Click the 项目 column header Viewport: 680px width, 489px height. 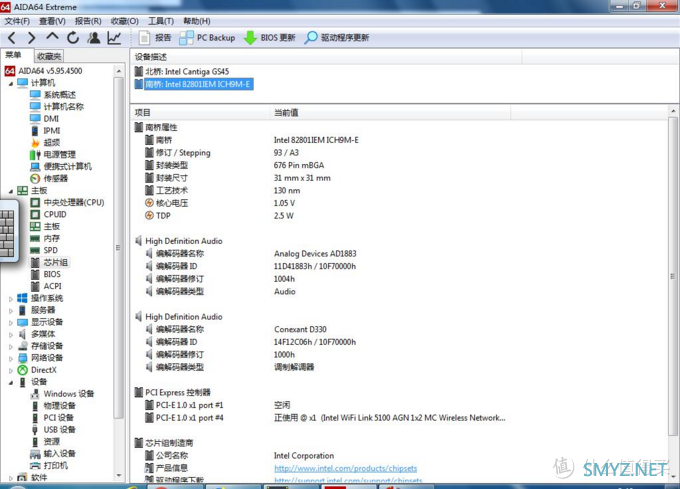point(201,113)
